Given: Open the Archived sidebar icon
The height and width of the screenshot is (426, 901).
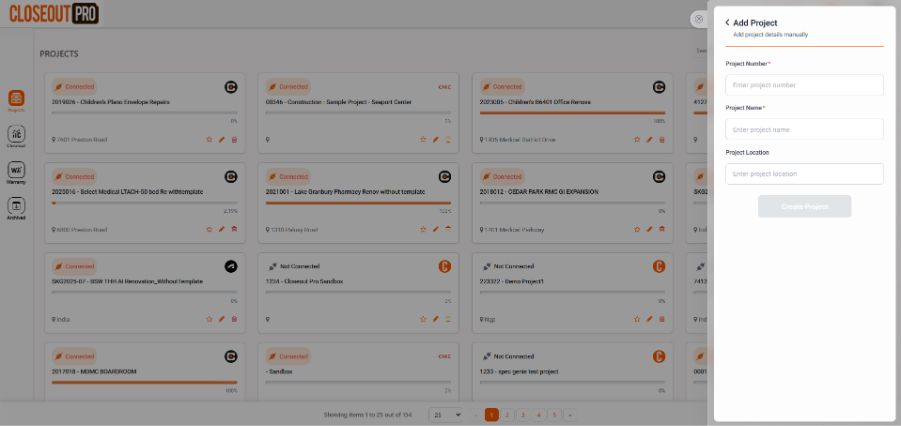Looking at the screenshot, I should tap(16, 206).
